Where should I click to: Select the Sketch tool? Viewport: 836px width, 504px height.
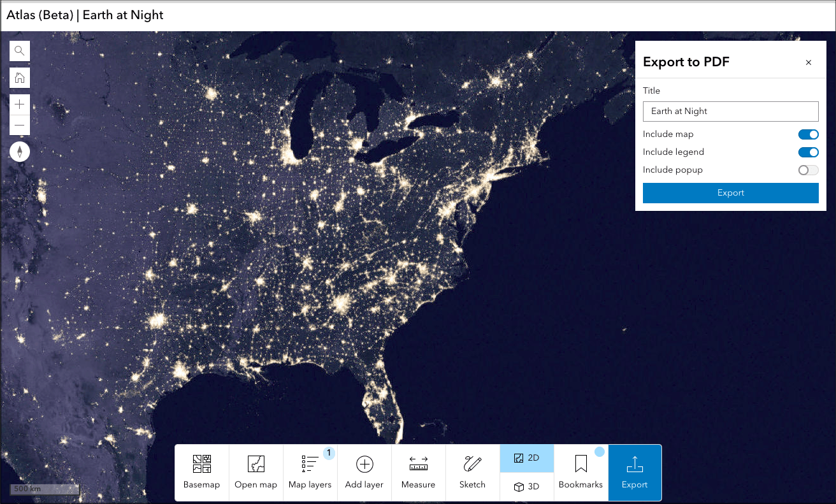point(472,472)
